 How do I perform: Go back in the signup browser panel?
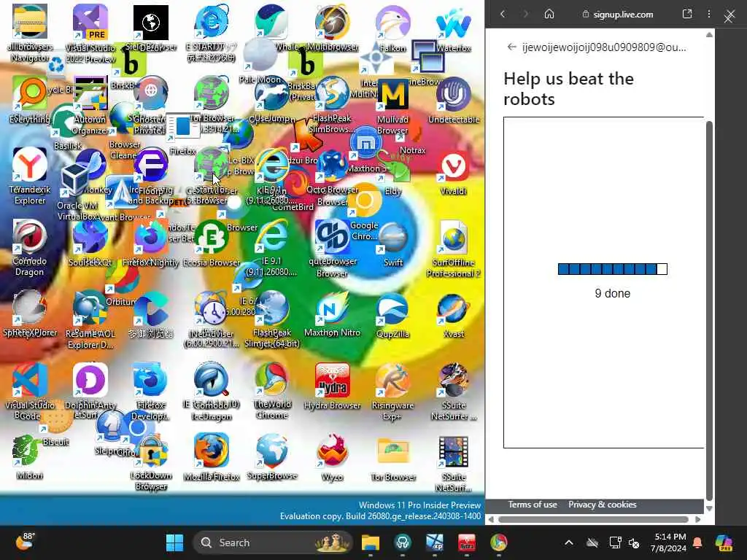coord(503,15)
